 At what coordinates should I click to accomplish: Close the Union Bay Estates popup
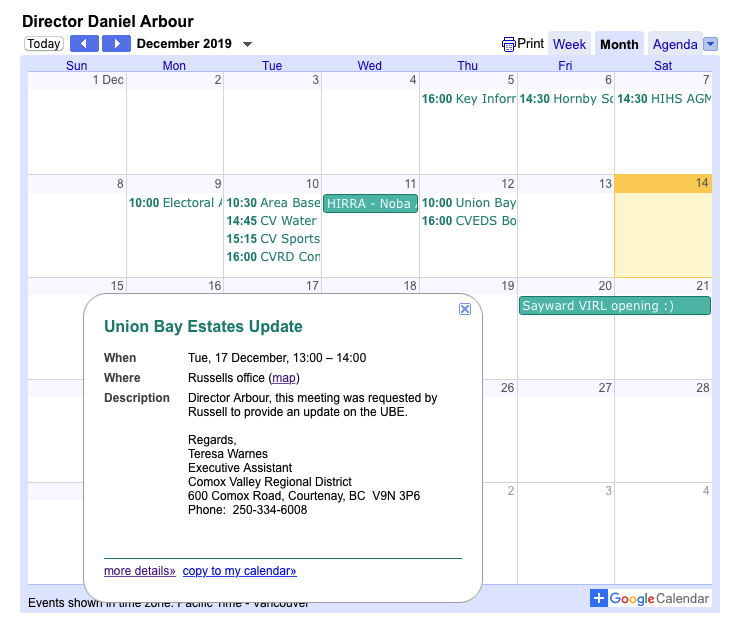pos(465,309)
